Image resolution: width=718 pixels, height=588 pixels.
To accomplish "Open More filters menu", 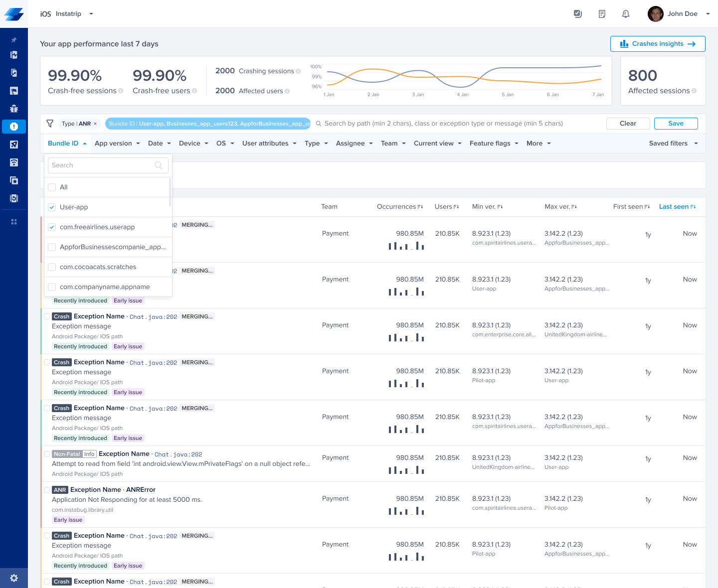I will pyautogui.click(x=539, y=144).
